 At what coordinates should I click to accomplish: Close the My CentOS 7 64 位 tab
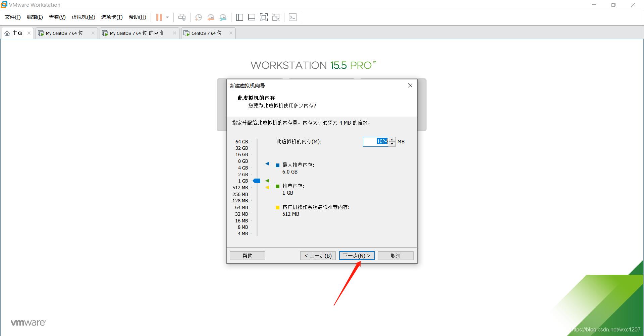(x=93, y=33)
